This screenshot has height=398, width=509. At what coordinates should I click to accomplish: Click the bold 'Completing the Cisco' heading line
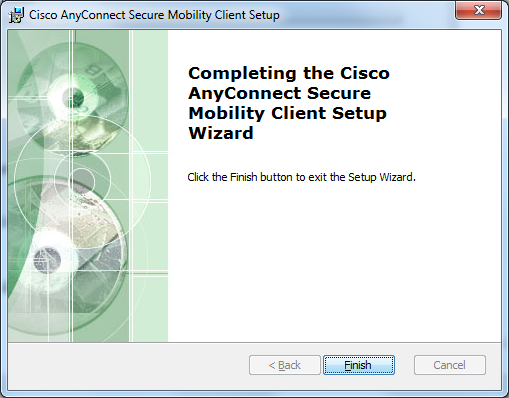click(x=289, y=73)
